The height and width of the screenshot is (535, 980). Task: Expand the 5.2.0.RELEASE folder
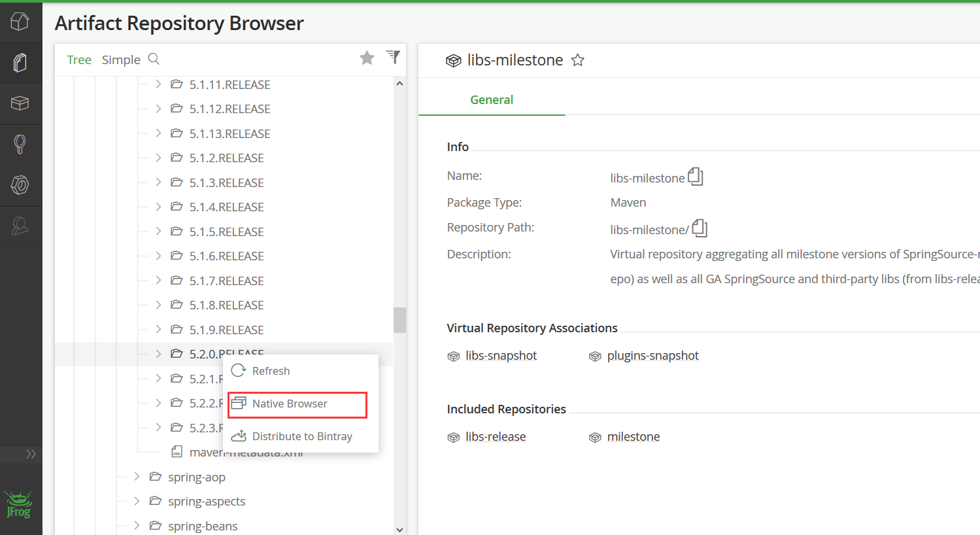[x=158, y=354]
